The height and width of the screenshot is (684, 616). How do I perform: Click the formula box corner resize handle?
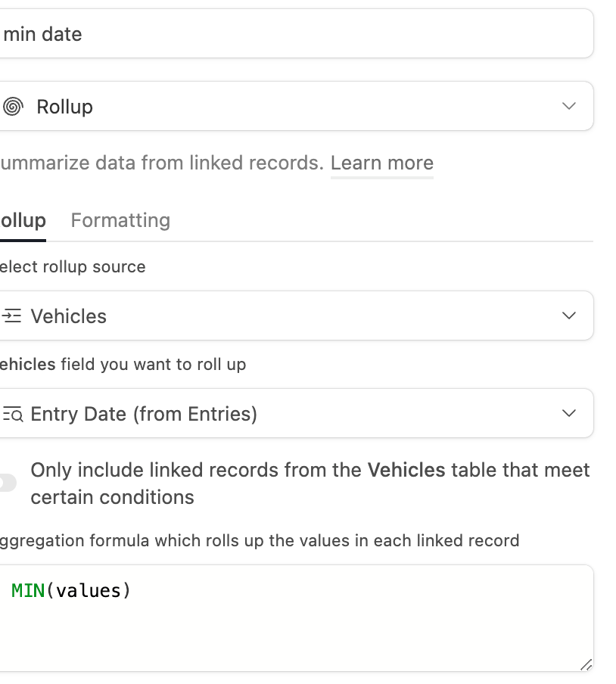(x=586, y=664)
